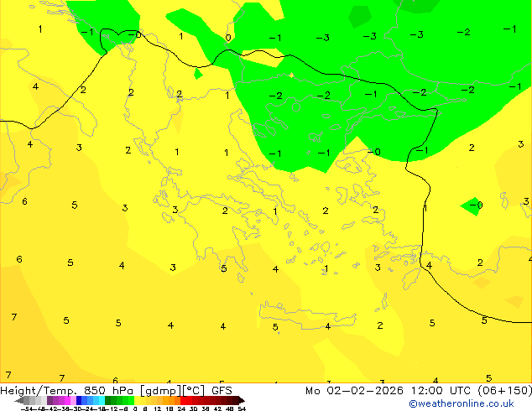Click the 12:00 UTC time text
532x411 pixels.
pyautogui.click(x=441, y=391)
